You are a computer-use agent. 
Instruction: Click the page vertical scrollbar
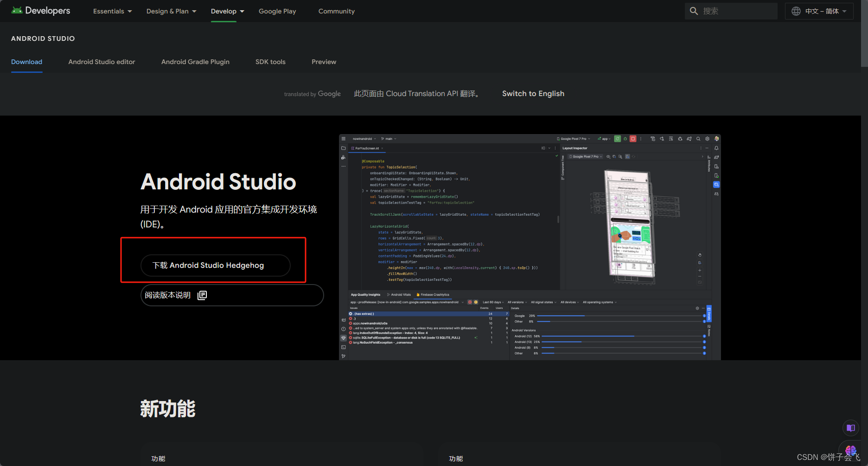864,33
